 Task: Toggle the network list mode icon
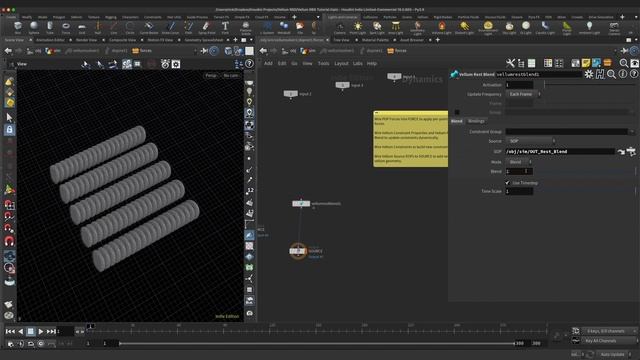[521, 63]
